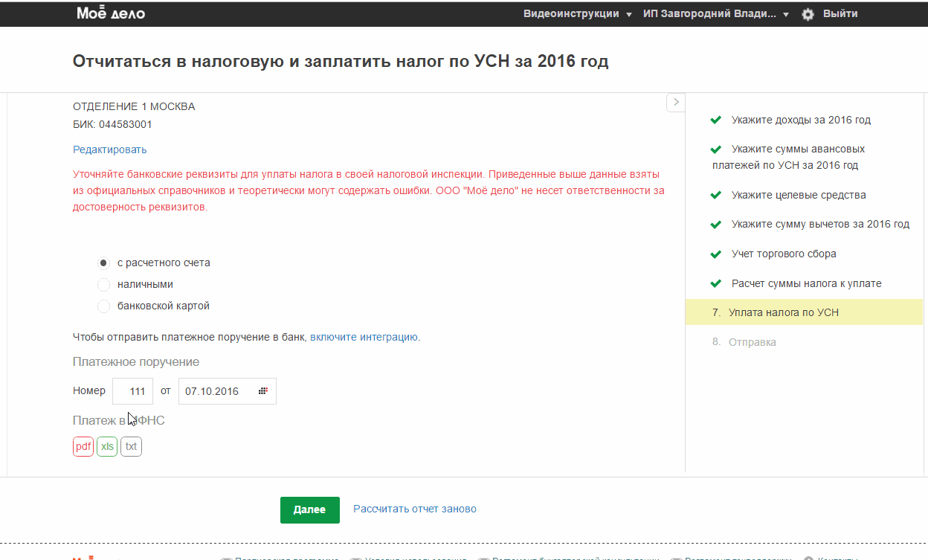Click «Рассчитать отчет заново» link

pyautogui.click(x=415, y=509)
